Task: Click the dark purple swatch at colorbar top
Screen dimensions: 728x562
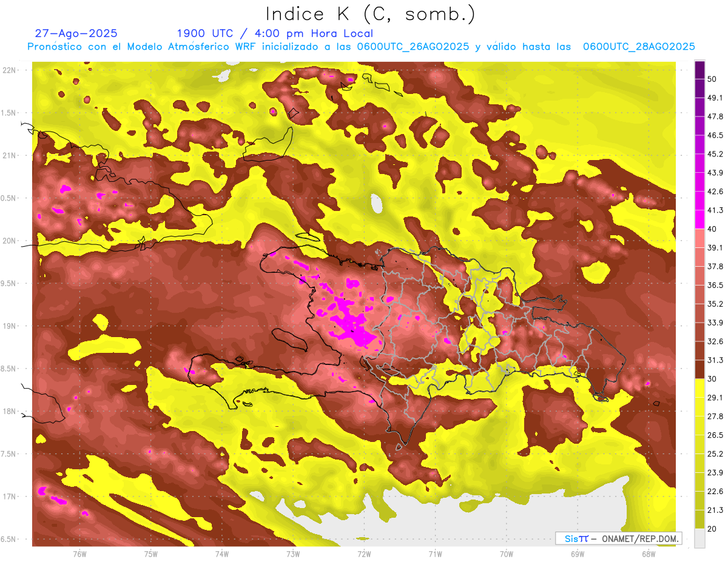Action: coord(699,70)
